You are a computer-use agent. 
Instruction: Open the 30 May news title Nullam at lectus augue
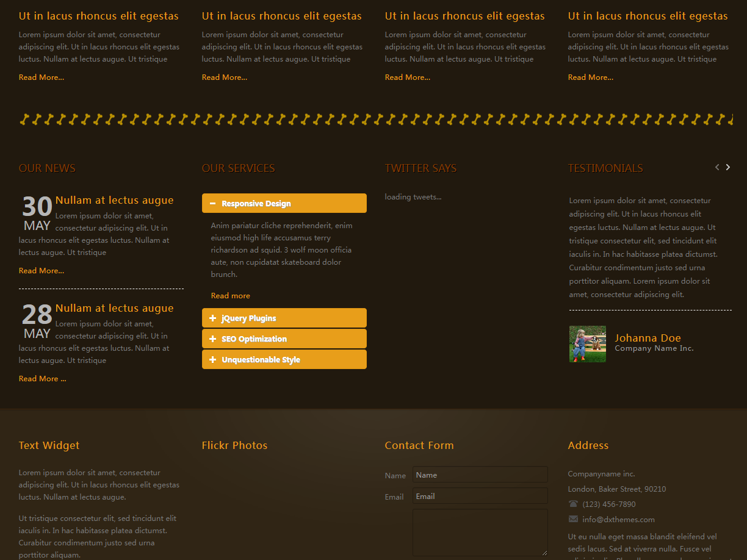(115, 200)
